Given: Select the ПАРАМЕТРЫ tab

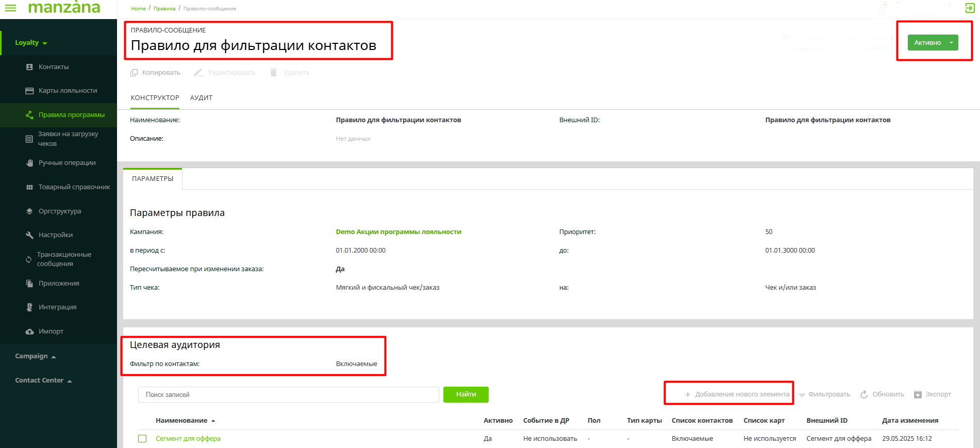Looking at the screenshot, I should (153, 179).
